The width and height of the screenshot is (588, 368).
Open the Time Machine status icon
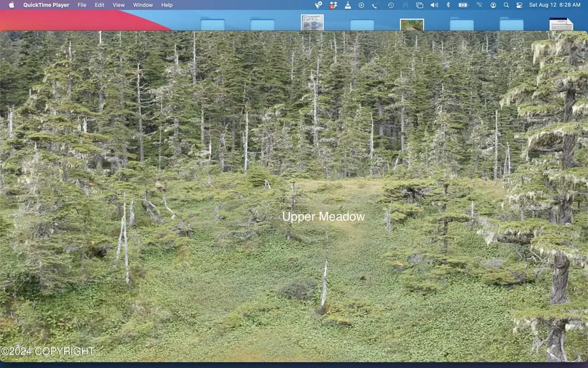391,5
